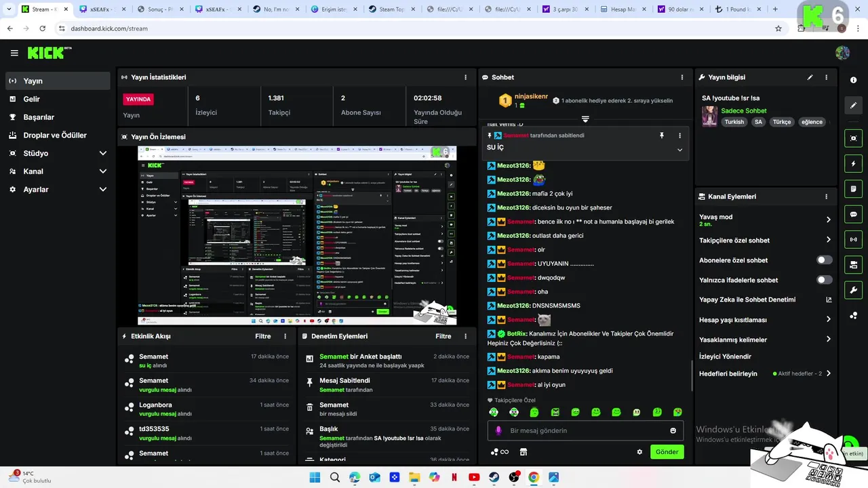Open chat settings gear icon
868x488 pixels.
pos(639,452)
